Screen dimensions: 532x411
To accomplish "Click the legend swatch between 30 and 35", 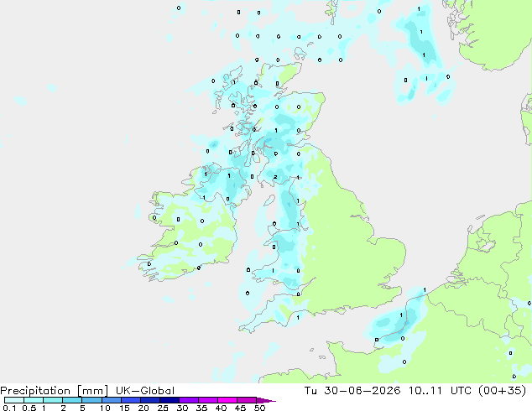I will coord(188,400).
